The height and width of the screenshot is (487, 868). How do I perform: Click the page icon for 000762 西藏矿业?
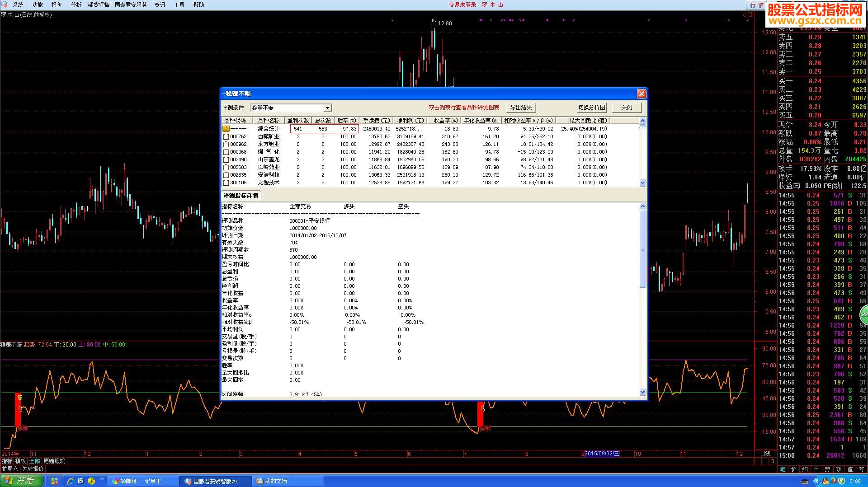[x=226, y=136]
